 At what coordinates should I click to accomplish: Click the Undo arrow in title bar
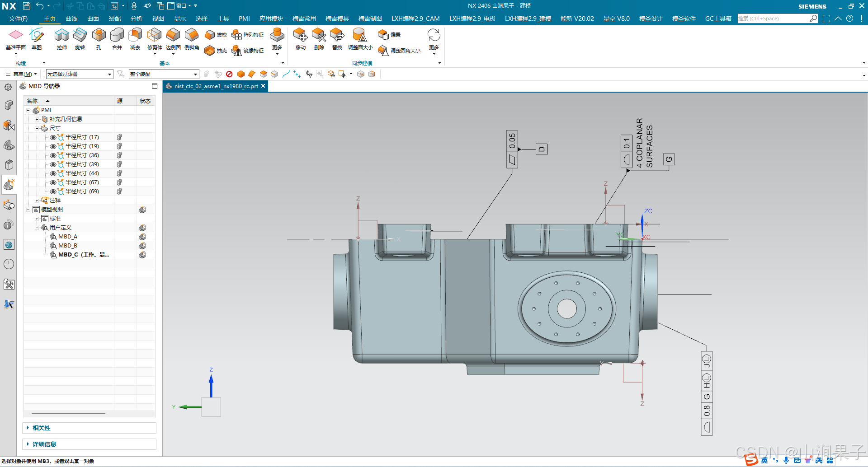click(40, 6)
